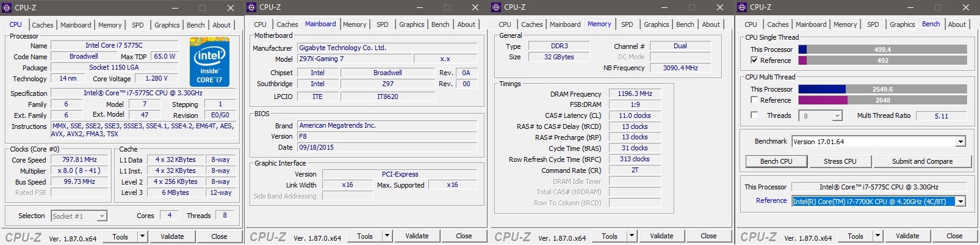Click the Intel Core i7 logo
This screenshot has height=245, width=980.
point(209,62)
